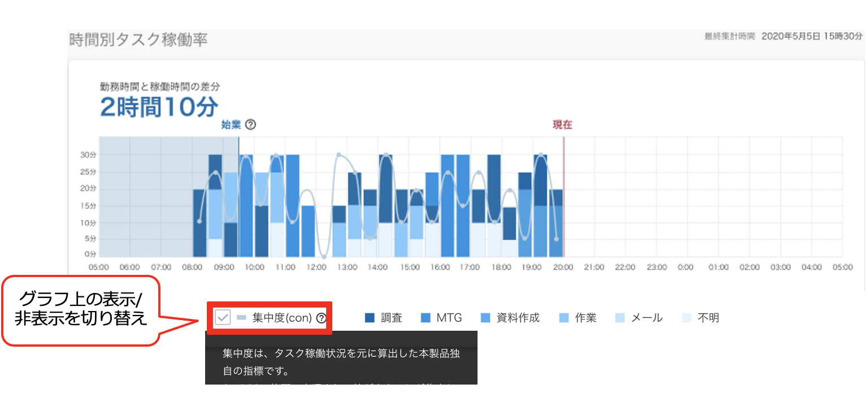
Task: Click the 12:00 axis label
Action: coord(317,267)
